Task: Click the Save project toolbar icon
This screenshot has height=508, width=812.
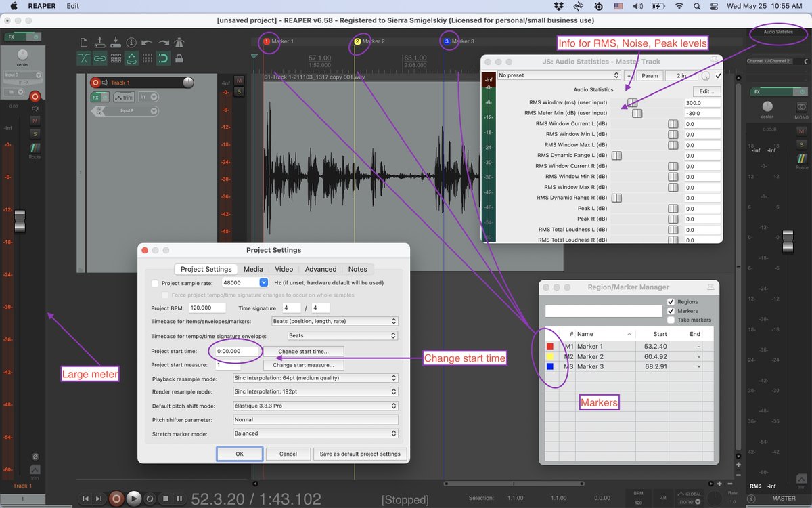Action: (x=116, y=42)
